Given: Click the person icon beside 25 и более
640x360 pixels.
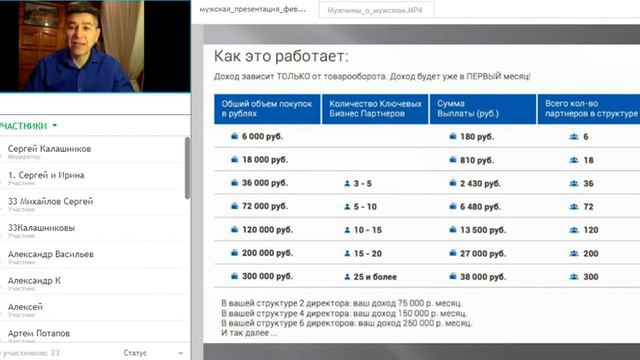Looking at the screenshot, I should [x=347, y=277].
